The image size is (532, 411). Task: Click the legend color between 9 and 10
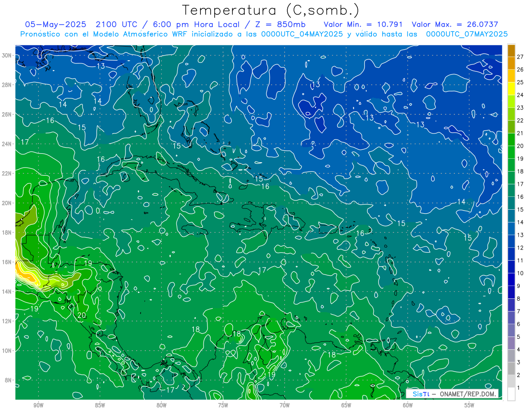[x=511, y=279]
